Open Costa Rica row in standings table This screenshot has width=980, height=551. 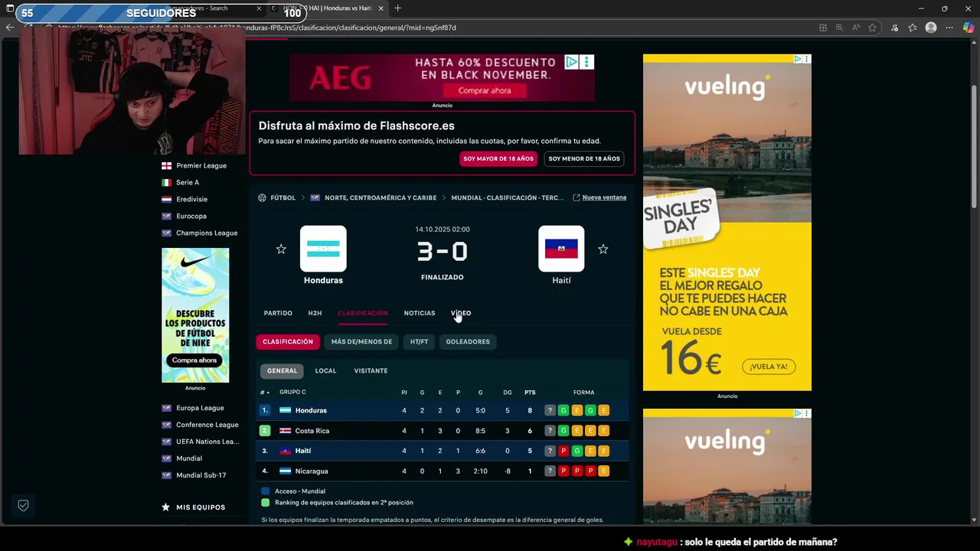coord(443,431)
